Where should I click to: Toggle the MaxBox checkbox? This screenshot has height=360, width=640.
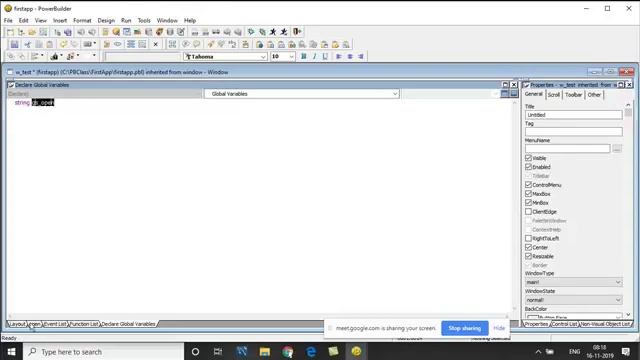pos(529,194)
